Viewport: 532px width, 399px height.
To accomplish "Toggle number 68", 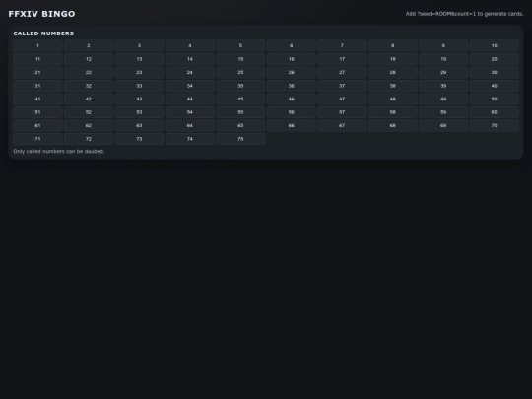I will 392,125.
